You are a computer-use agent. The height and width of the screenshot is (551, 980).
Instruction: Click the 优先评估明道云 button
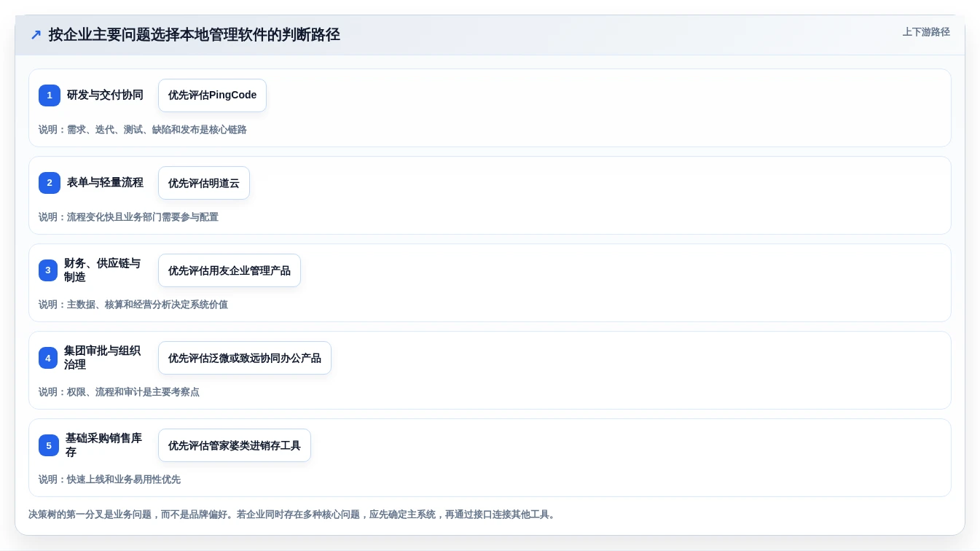click(204, 183)
